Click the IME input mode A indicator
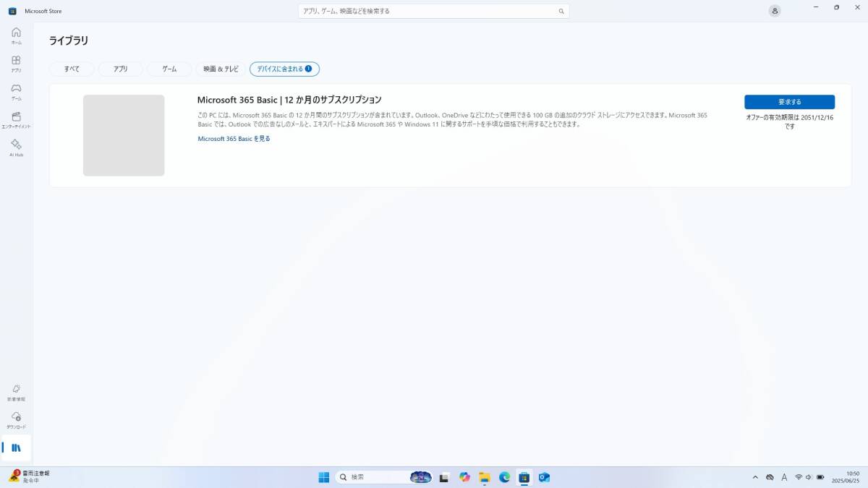868x488 pixels. (x=784, y=477)
